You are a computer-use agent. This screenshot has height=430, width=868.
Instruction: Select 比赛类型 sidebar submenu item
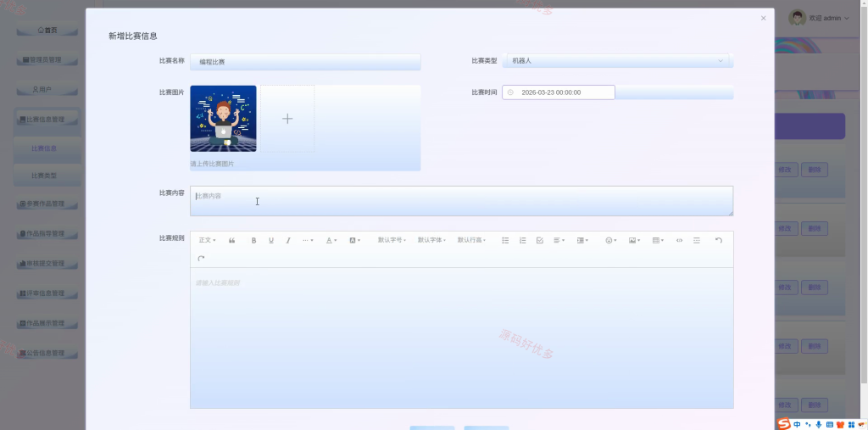coord(47,176)
